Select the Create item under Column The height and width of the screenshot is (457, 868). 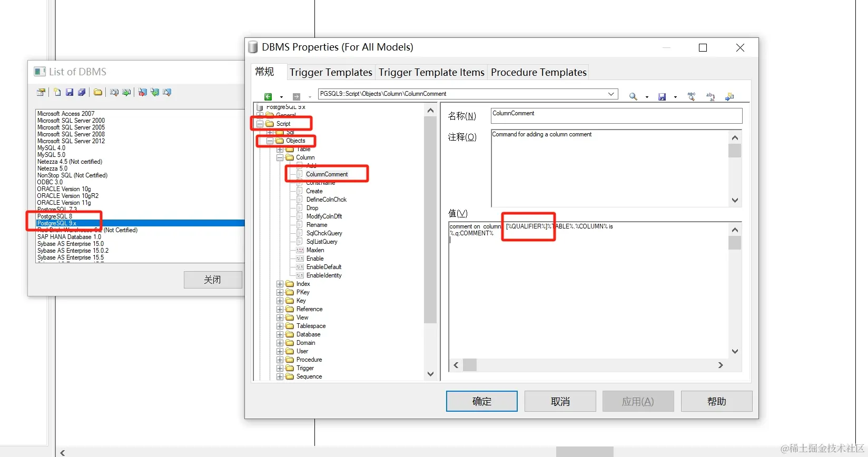[314, 191]
